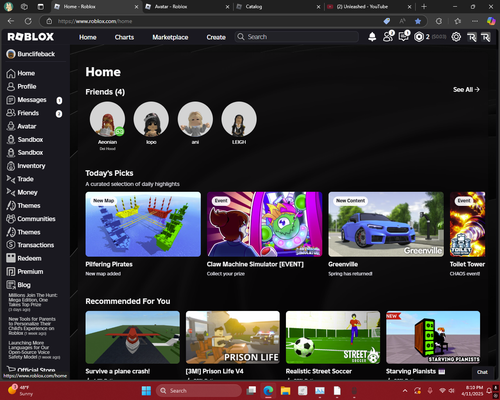Show hidden icons chevron in system tray
500x400 pixels.
click(x=405, y=391)
